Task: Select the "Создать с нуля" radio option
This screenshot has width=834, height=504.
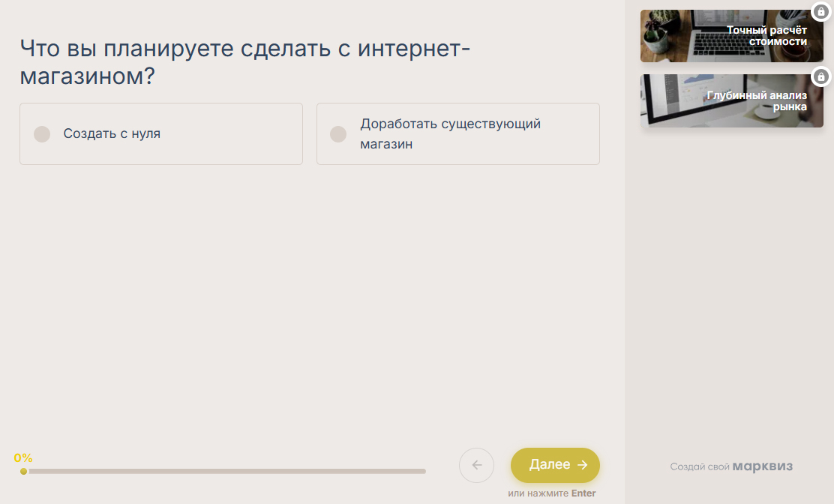Action: tap(161, 134)
